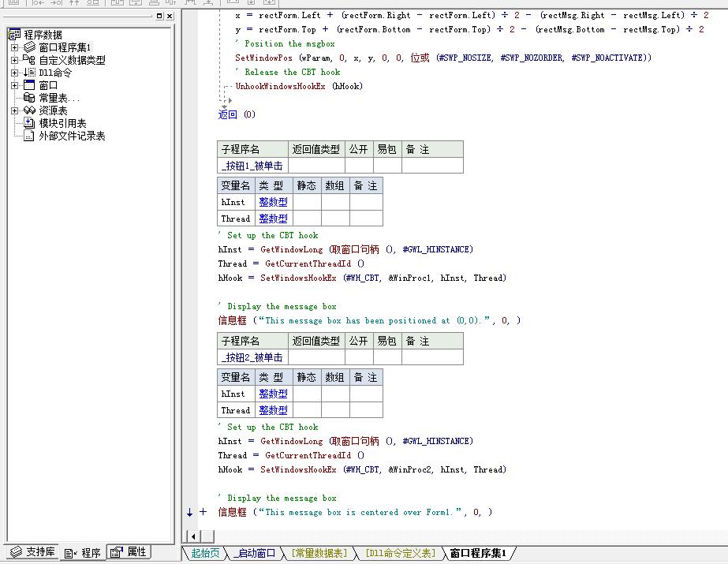Click the UnhookWindowsHookEx (hHook) line
Image resolution: width=728 pixels, height=564 pixels.
(299, 86)
